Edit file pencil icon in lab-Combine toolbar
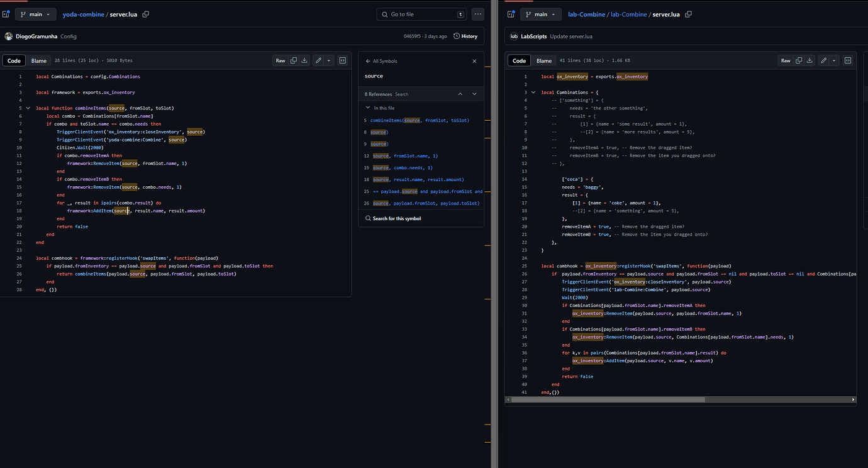This screenshot has height=468, width=868. [824, 60]
